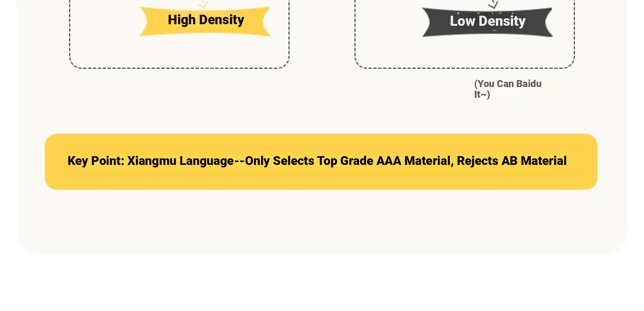Click the "Key Point:" label text
The image size is (644, 311).
click(x=96, y=161)
